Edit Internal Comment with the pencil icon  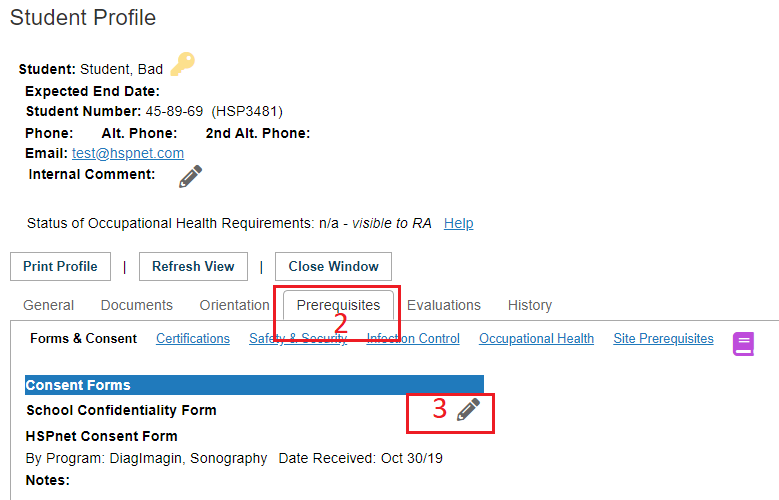coord(190,176)
